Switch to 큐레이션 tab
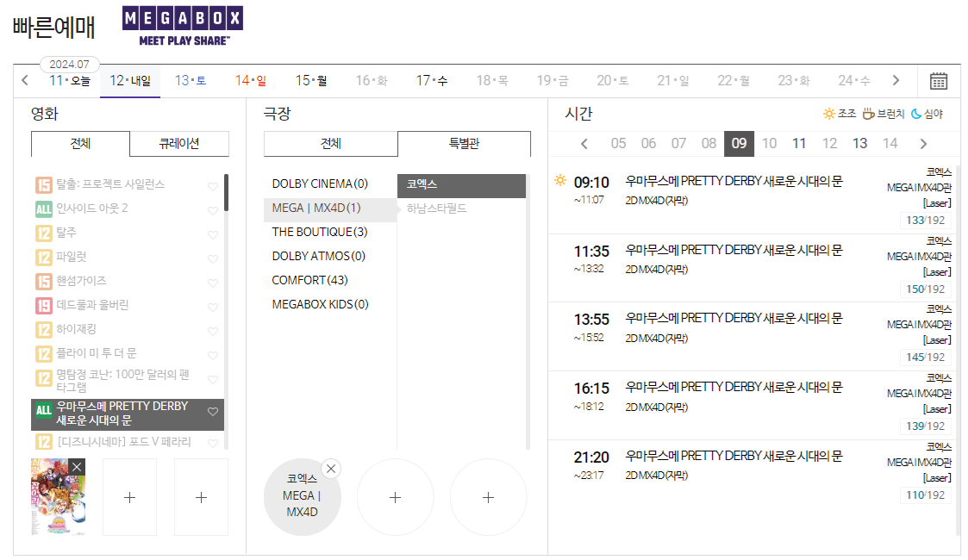 179,144
